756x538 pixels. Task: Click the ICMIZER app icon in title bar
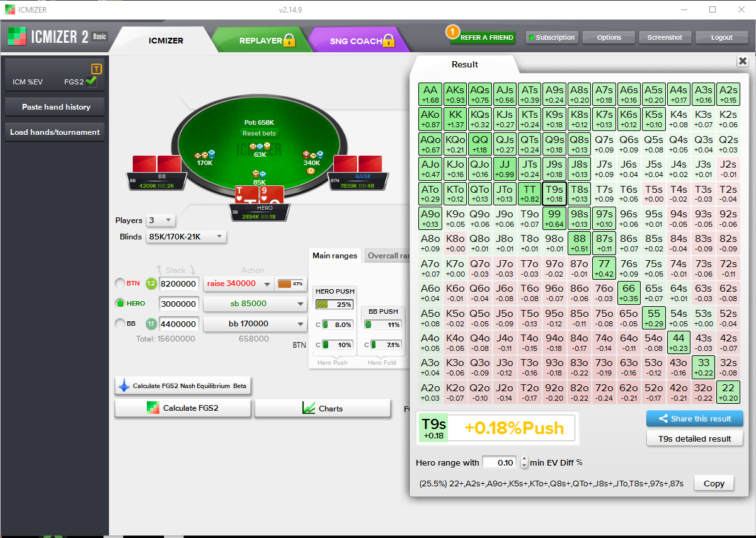[x=9, y=9]
